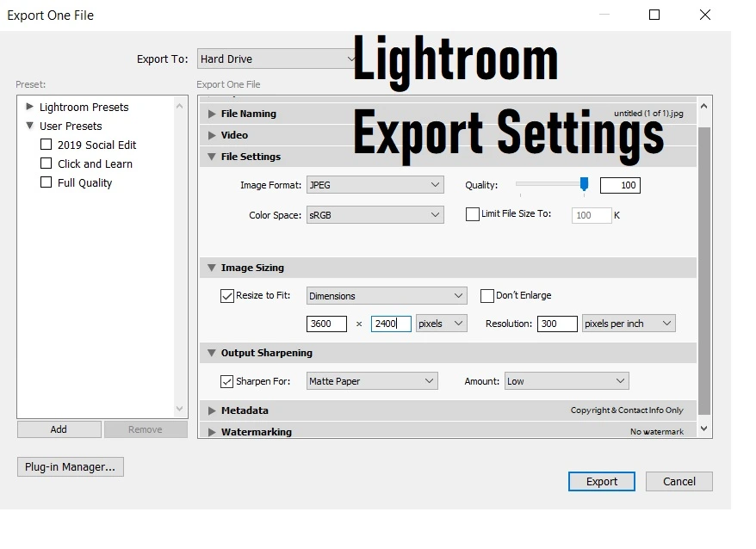756x549 pixels.
Task: Click the Cancel button
Action: 679,481
